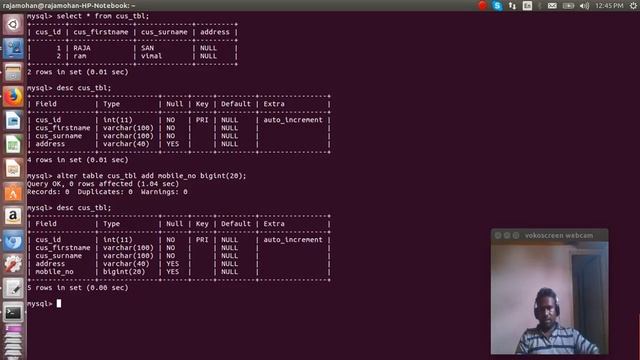Click '5 rows in set (0.00 sec)'
Viewport: 640px width, 360px height.
(x=78, y=288)
